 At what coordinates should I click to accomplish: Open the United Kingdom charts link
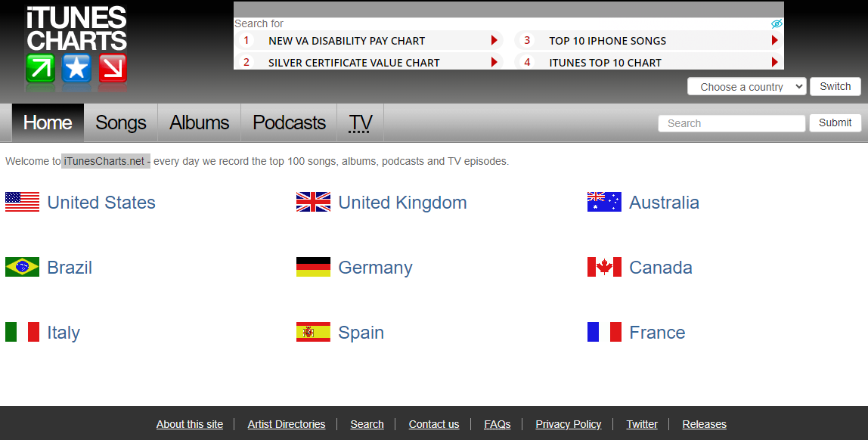click(x=402, y=203)
